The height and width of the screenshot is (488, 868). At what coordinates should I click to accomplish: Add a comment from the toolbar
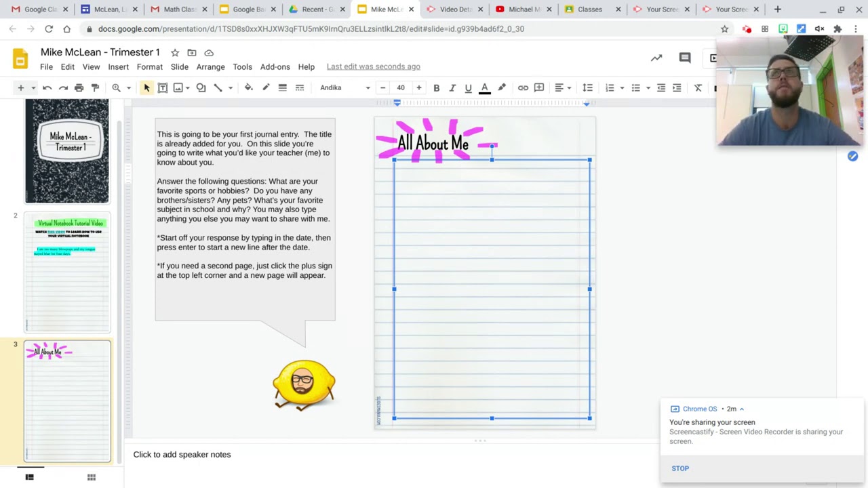539,87
